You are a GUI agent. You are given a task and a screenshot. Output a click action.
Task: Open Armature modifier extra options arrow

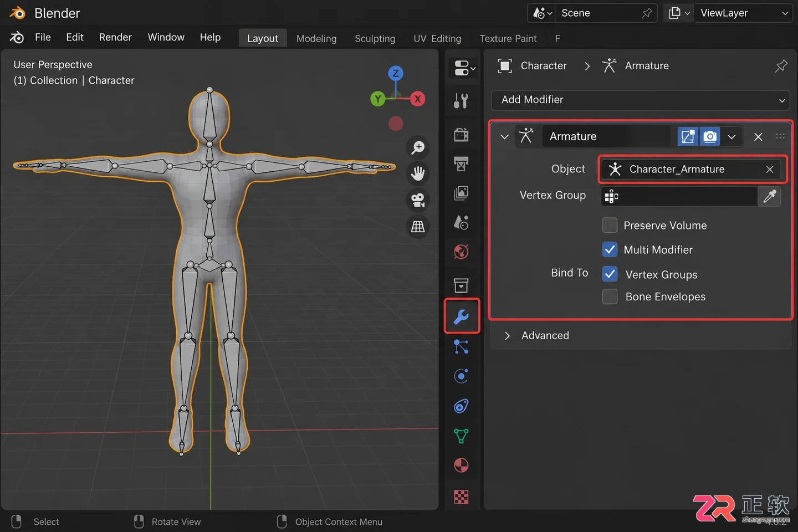pos(731,136)
